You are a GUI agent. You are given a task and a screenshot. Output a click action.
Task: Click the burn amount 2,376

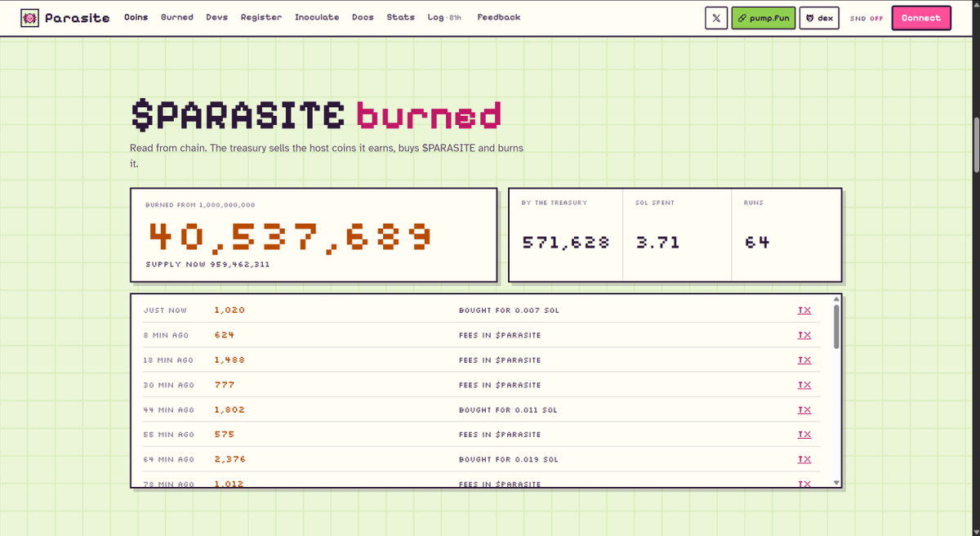229,459
